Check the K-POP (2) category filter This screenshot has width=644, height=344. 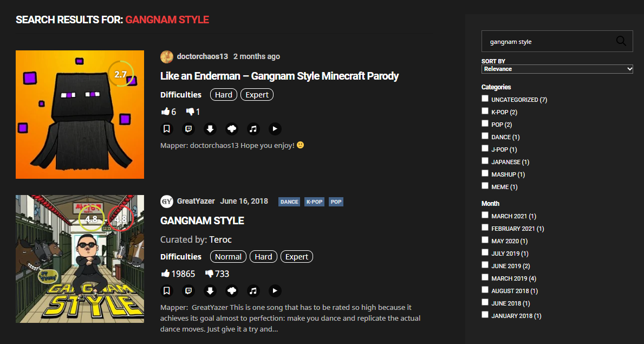(x=485, y=111)
